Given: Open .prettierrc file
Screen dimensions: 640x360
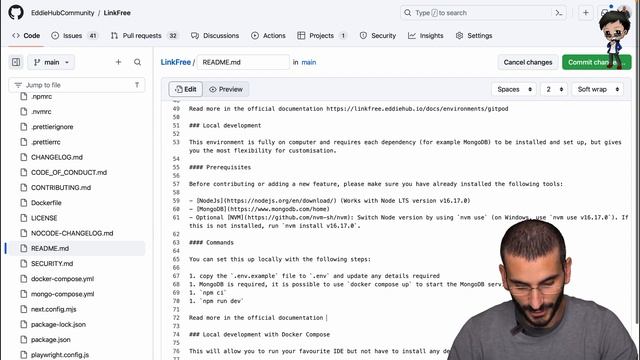Looking at the screenshot, I should click(x=46, y=142).
